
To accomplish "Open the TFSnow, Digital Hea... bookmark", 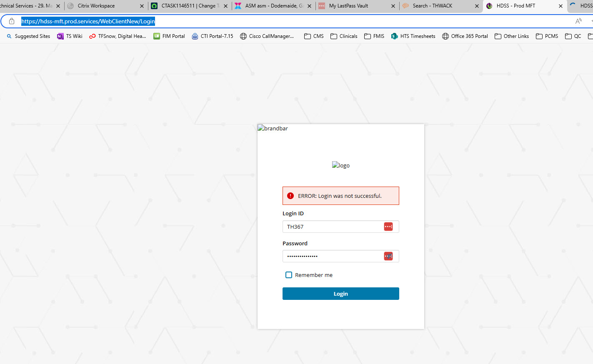I will [118, 36].
